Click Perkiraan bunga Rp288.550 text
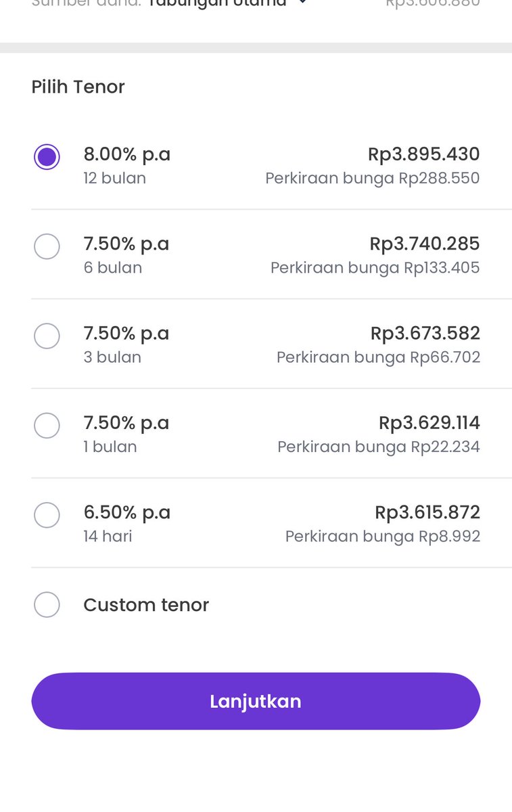The image size is (512, 812). click(373, 179)
